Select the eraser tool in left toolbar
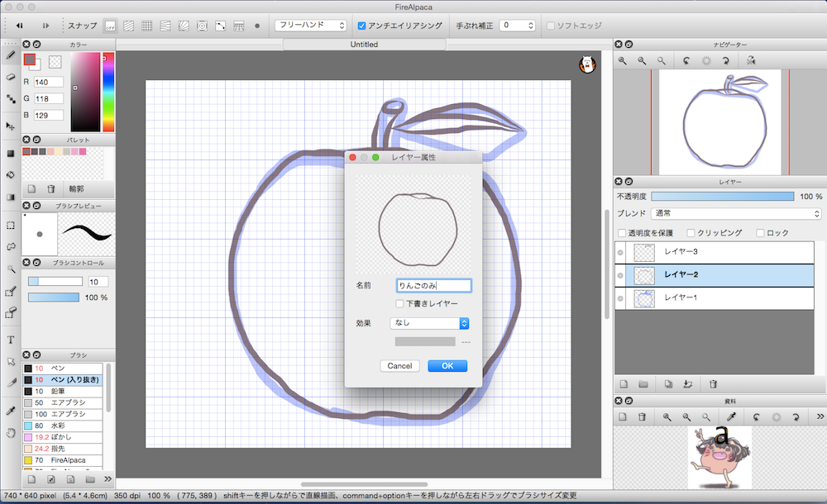 11,77
